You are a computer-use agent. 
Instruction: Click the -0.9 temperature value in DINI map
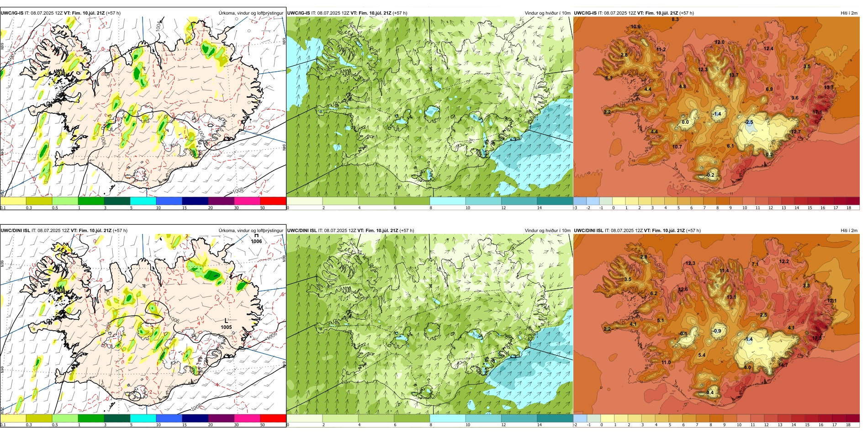pyautogui.click(x=717, y=331)
